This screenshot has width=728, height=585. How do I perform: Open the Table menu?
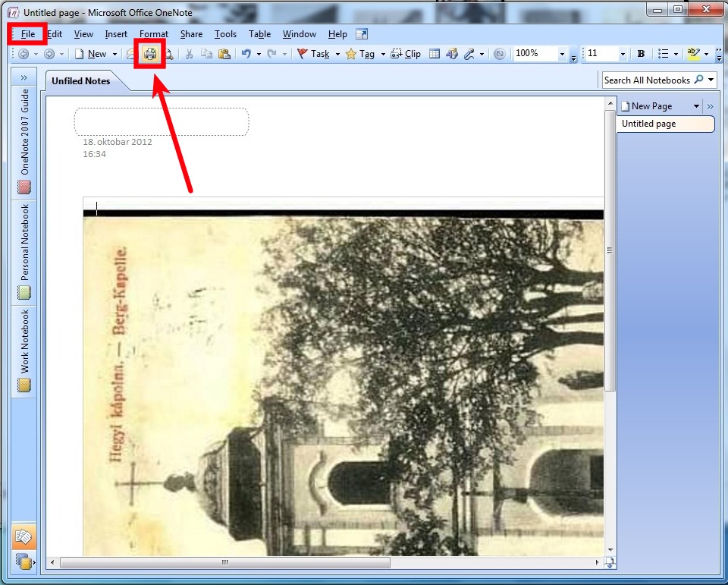pyautogui.click(x=259, y=34)
